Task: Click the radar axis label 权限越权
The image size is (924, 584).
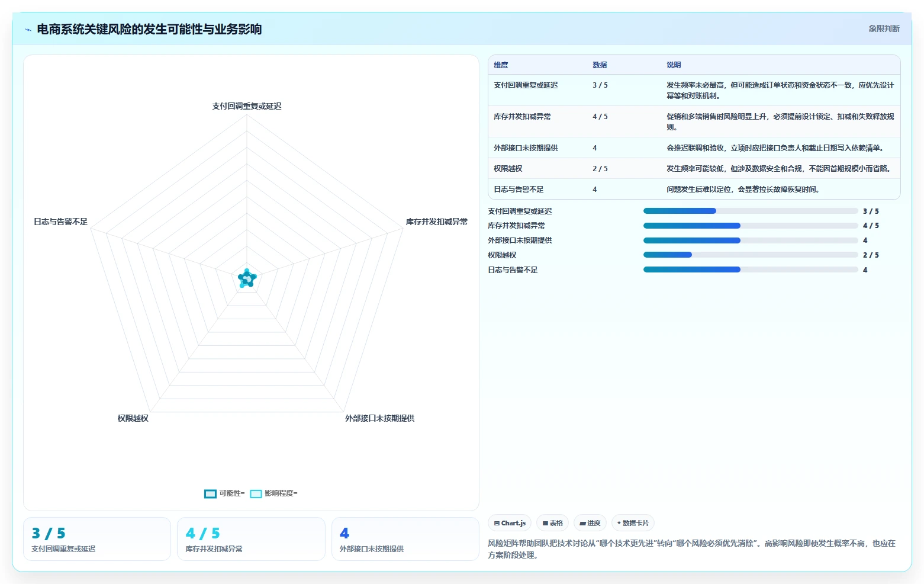Action: (133, 419)
